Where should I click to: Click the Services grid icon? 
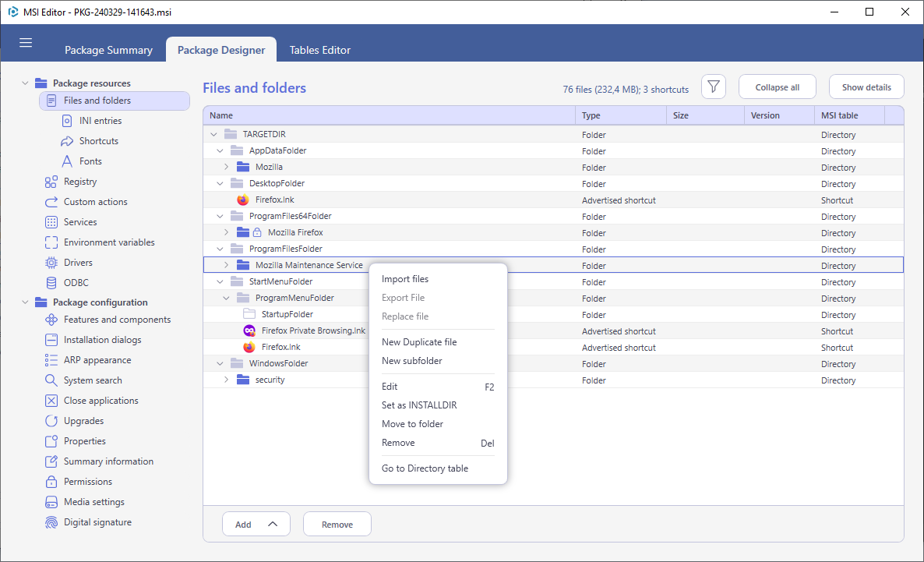(x=51, y=222)
